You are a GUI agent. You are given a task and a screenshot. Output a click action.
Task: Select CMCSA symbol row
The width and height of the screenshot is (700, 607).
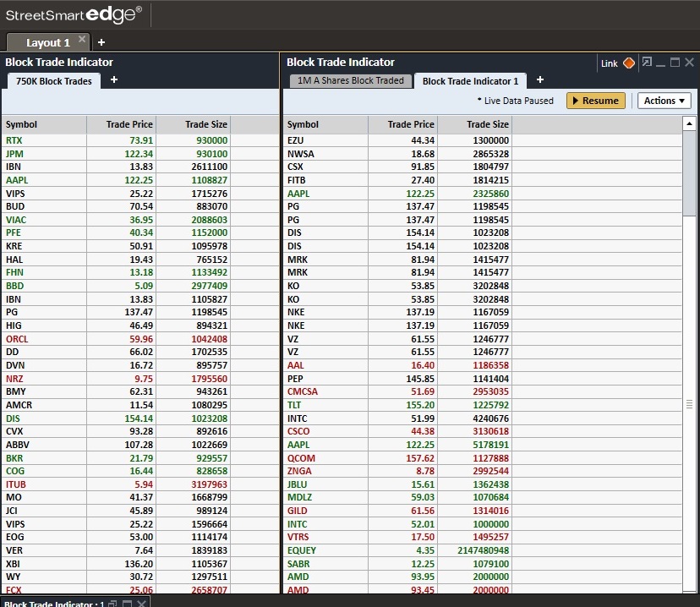tap(302, 391)
